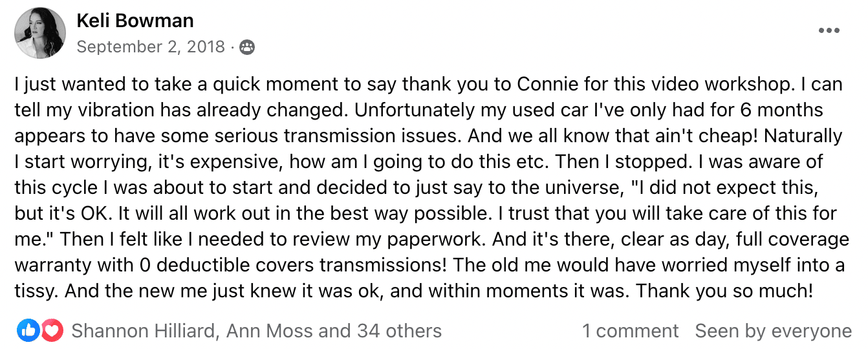Click "Thank you so much!" at post end
Screen dimensions: 868x349
point(724,291)
